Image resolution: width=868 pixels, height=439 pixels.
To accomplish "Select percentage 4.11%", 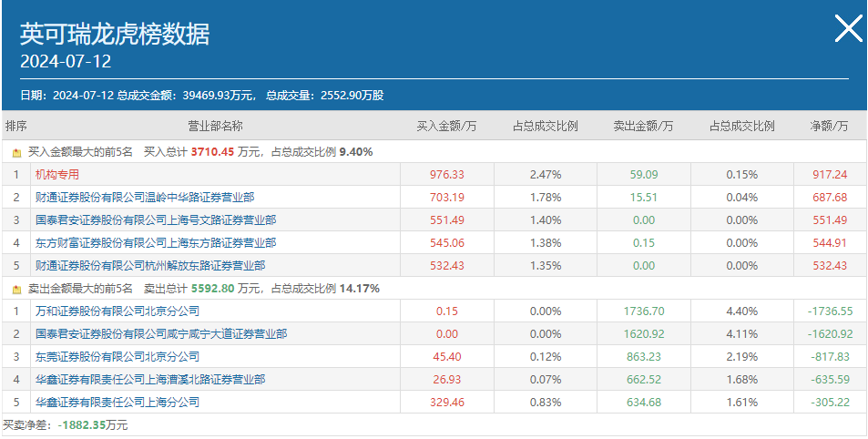I will pos(741,334).
